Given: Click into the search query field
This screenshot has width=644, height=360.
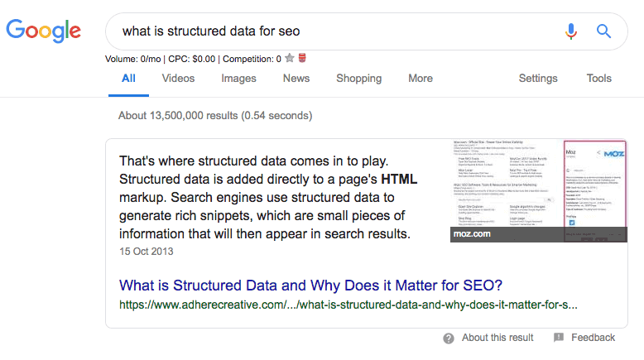Looking at the screenshot, I should tap(331, 32).
